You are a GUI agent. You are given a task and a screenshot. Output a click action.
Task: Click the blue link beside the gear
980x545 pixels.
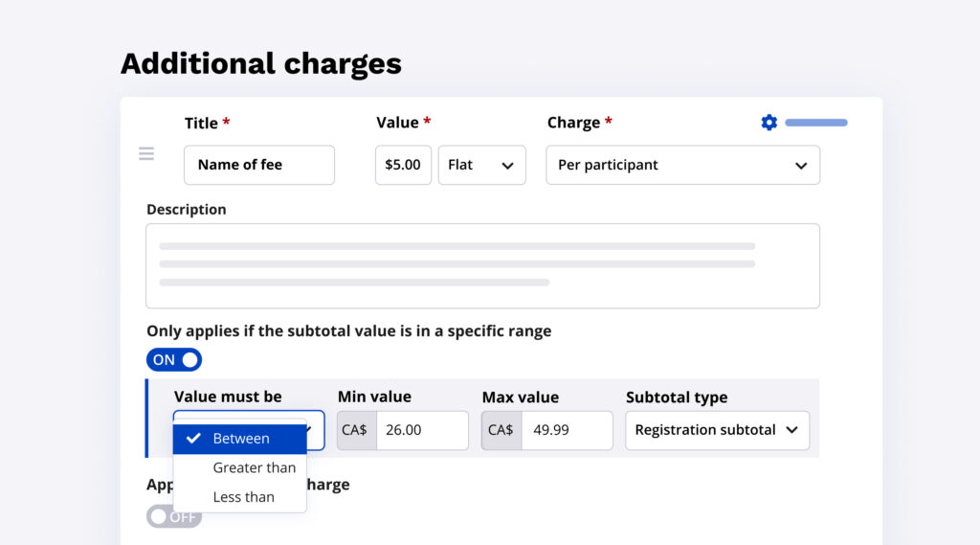pyautogui.click(x=815, y=123)
